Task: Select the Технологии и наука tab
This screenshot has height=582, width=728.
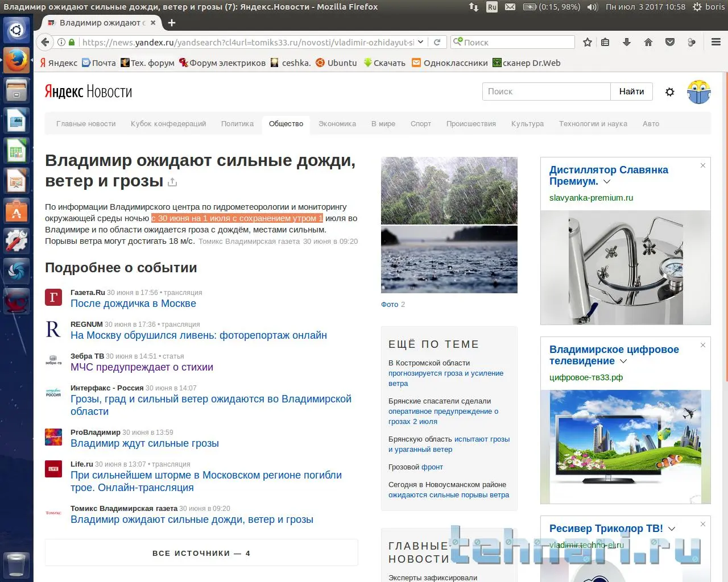Action: pyautogui.click(x=593, y=124)
